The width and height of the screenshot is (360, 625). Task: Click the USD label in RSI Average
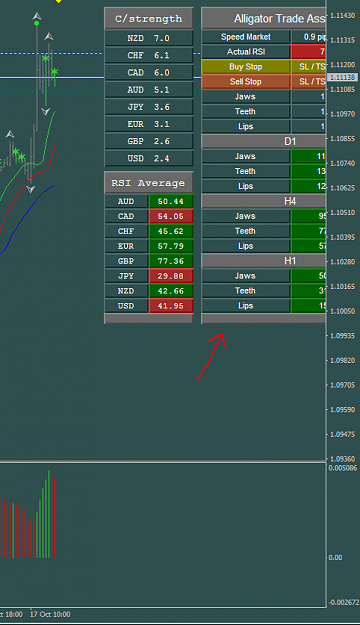coord(126,306)
